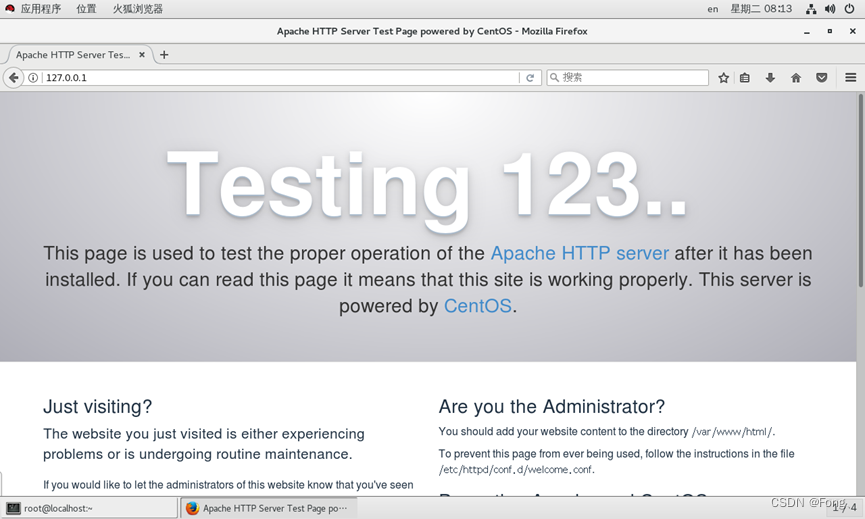The image size is (865, 519).
Task: Open the Pocket icon in toolbar
Action: (821, 78)
